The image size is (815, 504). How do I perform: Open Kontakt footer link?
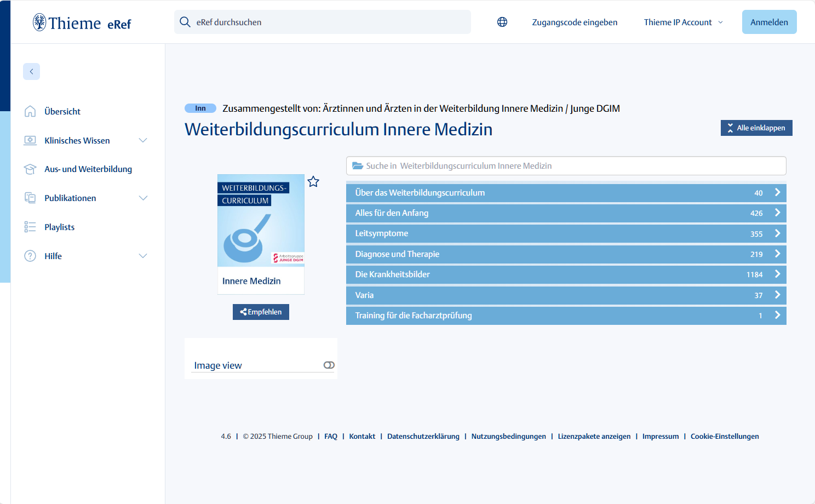tap(362, 436)
